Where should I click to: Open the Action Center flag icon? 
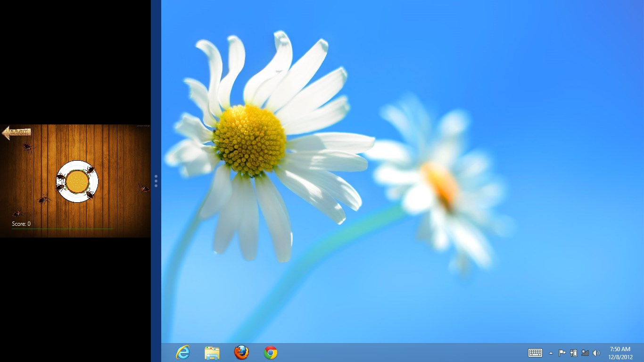pos(562,353)
